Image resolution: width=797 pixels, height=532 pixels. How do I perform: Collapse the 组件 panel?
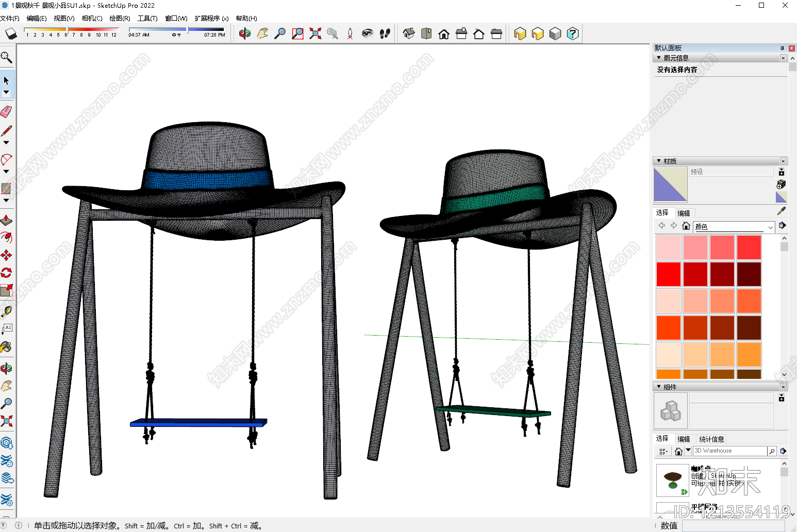[x=659, y=387]
